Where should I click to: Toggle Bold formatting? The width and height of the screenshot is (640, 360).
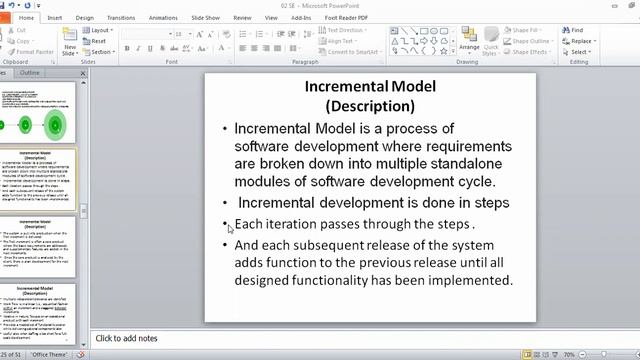pyautogui.click(x=127, y=49)
